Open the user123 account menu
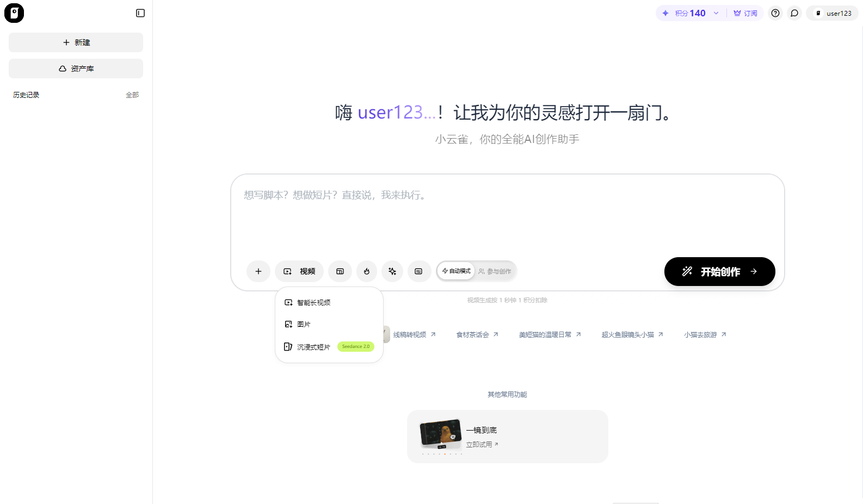The height and width of the screenshot is (504, 863). pyautogui.click(x=833, y=13)
